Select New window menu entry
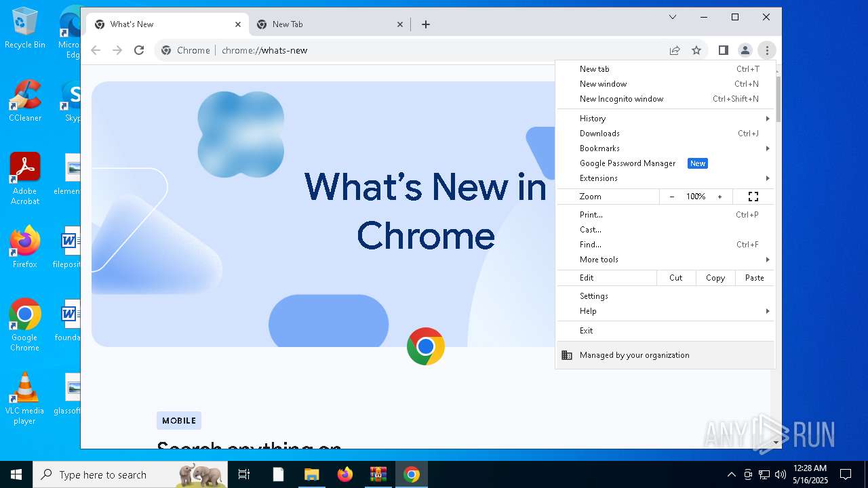 [x=665, y=84]
